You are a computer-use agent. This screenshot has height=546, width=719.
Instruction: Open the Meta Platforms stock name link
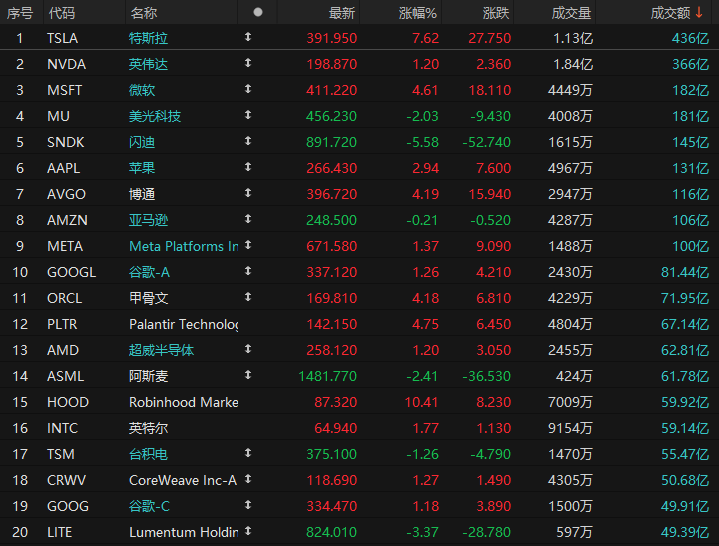[x=183, y=246]
